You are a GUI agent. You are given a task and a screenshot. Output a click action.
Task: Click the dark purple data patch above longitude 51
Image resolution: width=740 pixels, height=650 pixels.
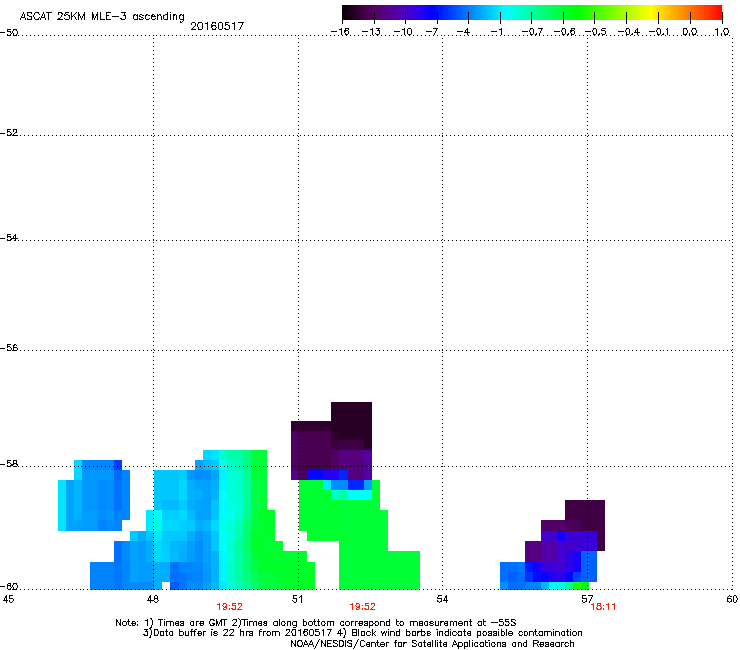pyautogui.click(x=331, y=441)
